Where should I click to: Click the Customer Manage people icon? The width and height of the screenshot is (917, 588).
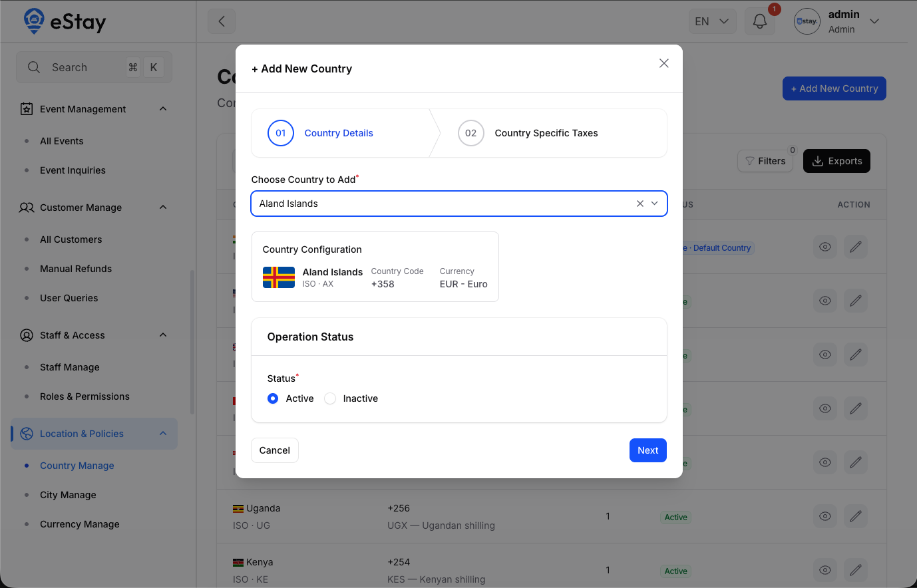[27, 208]
